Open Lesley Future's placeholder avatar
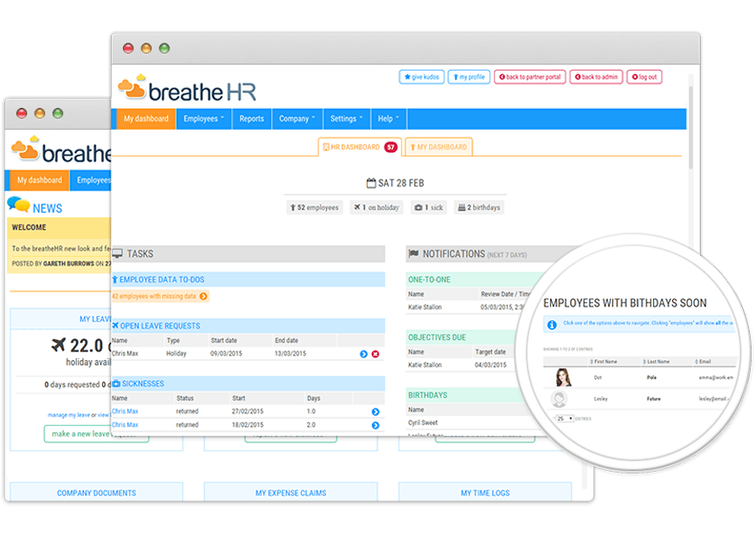756x553 pixels. pos(559,399)
